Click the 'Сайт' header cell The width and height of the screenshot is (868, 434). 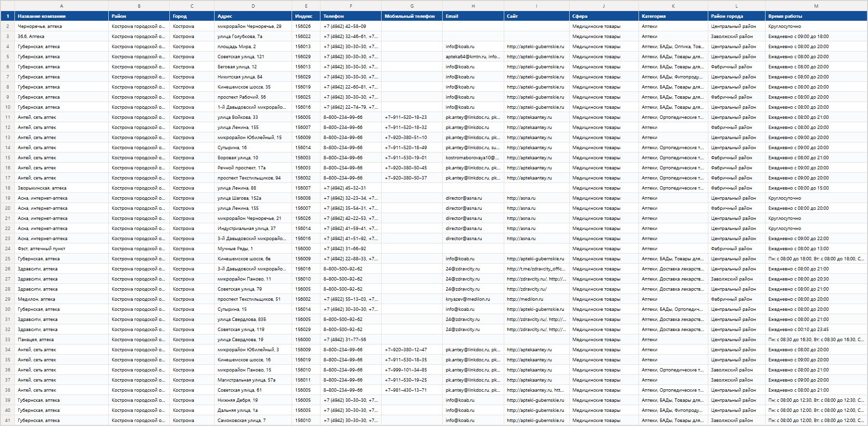(536, 16)
